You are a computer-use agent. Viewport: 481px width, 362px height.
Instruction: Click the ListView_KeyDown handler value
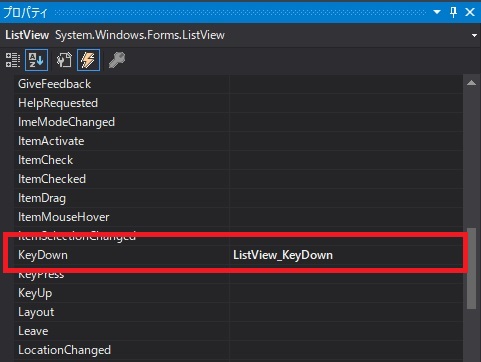(283, 255)
